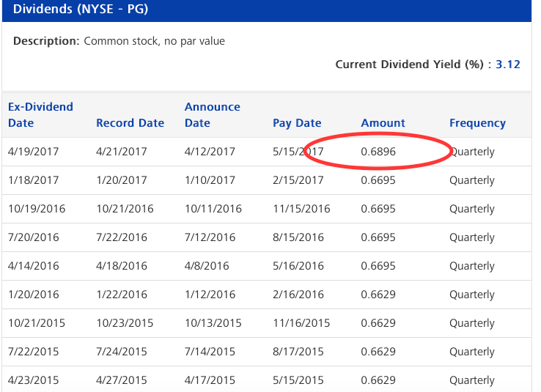The image size is (541, 392).
Task: Sort by Ex-Dividend Date column header
Action: (40, 115)
